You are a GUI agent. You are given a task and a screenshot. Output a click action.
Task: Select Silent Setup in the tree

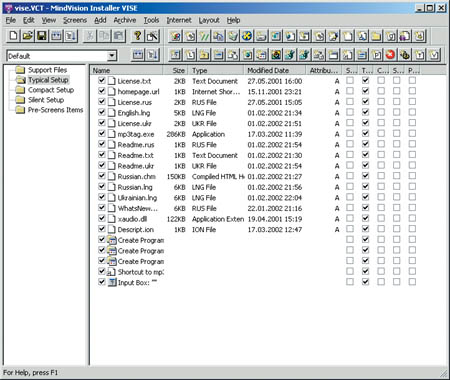(46, 100)
